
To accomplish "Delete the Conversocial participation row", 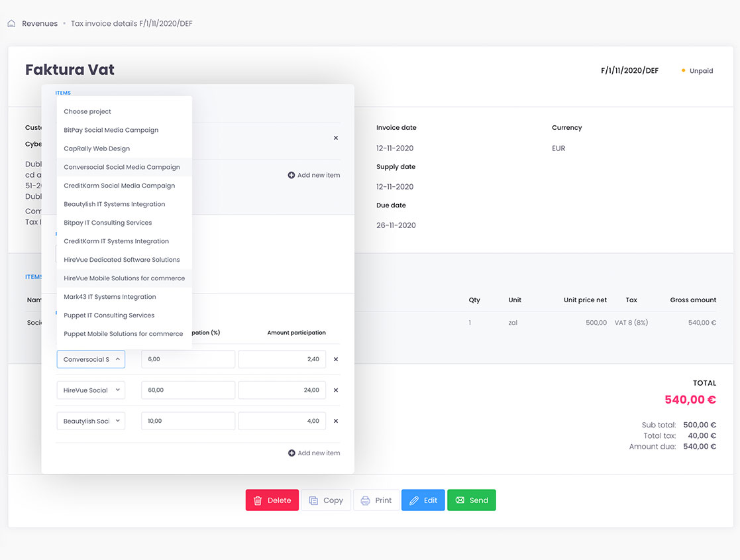I will pyautogui.click(x=335, y=359).
